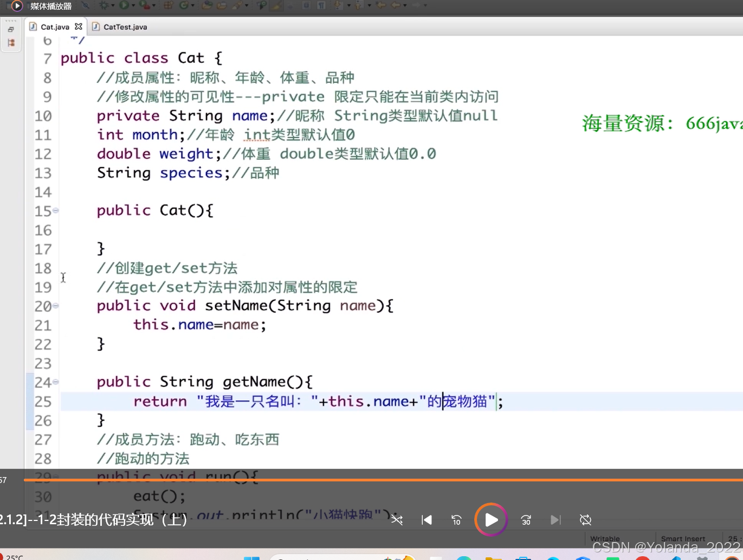Click the Open Type icon
The height and width of the screenshot is (560, 743).
207,5
